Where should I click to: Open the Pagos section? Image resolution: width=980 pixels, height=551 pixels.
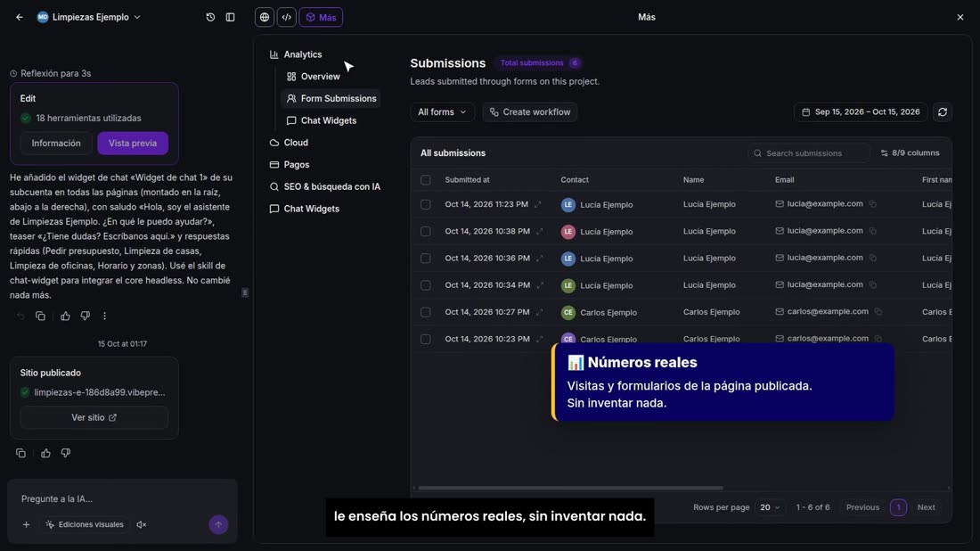tap(290, 164)
